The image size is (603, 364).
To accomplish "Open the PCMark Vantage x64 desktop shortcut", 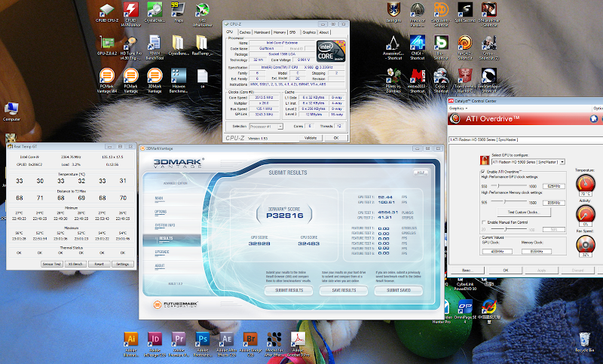I will coord(107,81).
